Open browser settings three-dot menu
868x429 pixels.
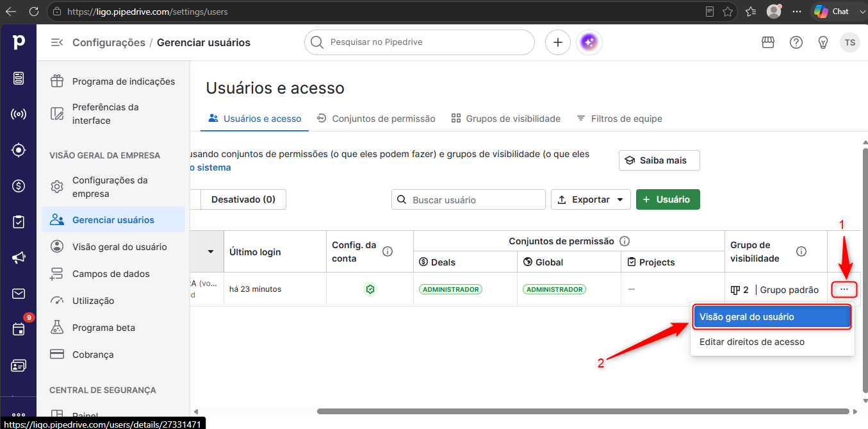click(x=797, y=12)
